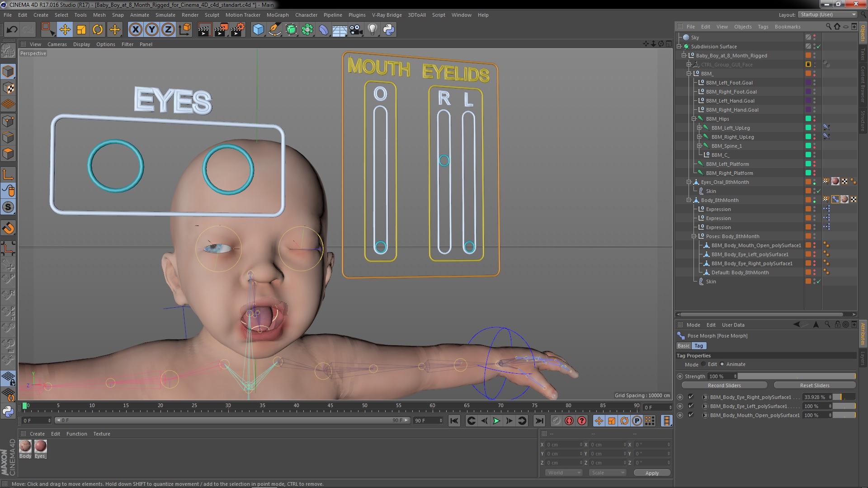The image size is (868, 488).
Task: Open the World coordinate dropdown
Action: [x=564, y=473]
